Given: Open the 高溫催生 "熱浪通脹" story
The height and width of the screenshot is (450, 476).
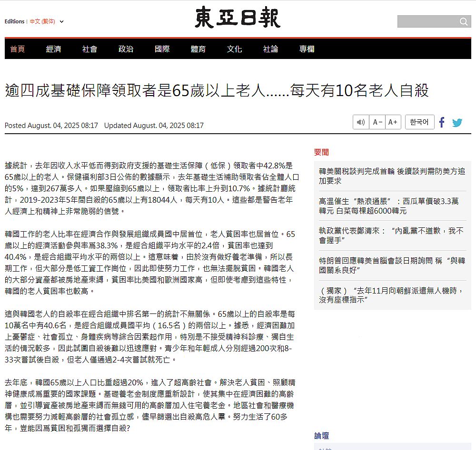Looking at the screenshot, I should point(388,205).
